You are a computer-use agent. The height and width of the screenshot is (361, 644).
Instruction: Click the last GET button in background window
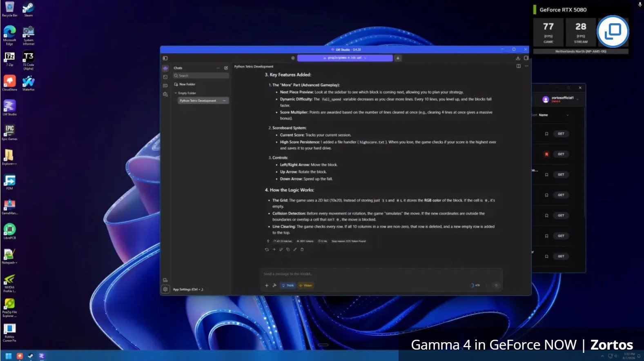coord(561,256)
